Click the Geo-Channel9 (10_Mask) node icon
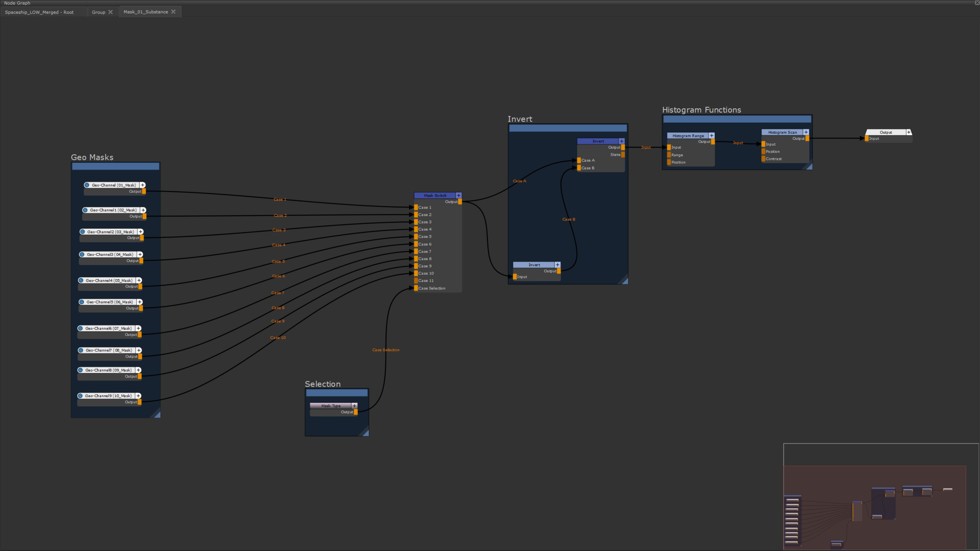980x551 pixels. pyautogui.click(x=80, y=396)
